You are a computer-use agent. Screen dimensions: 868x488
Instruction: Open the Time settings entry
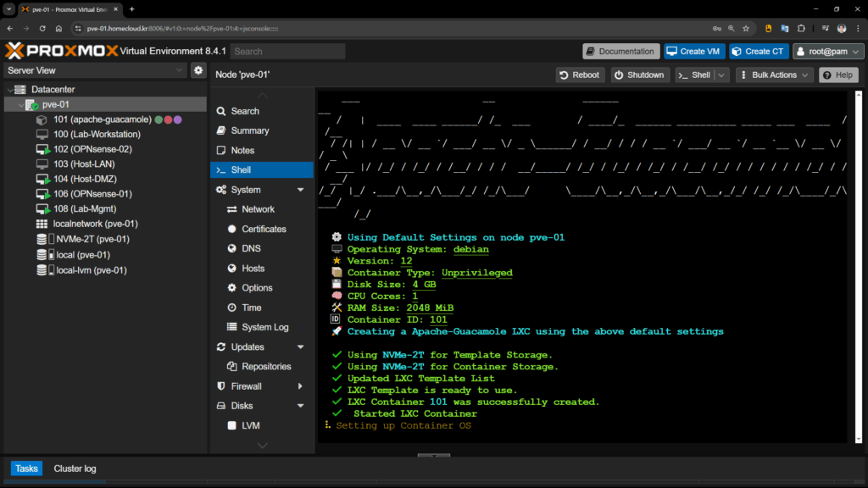coord(251,308)
